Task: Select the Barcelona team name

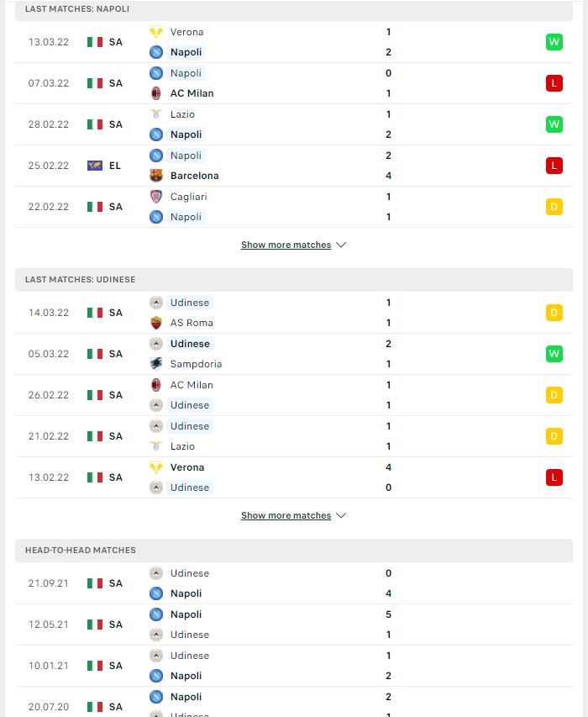Action: (195, 176)
